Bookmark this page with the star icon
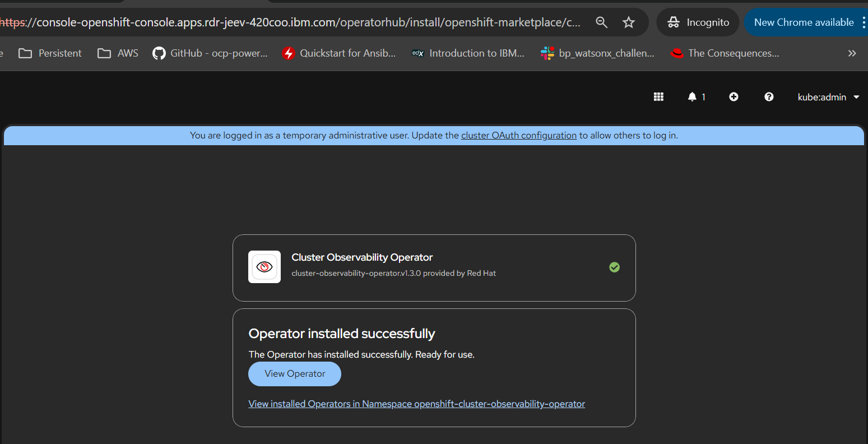 coord(629,22)
